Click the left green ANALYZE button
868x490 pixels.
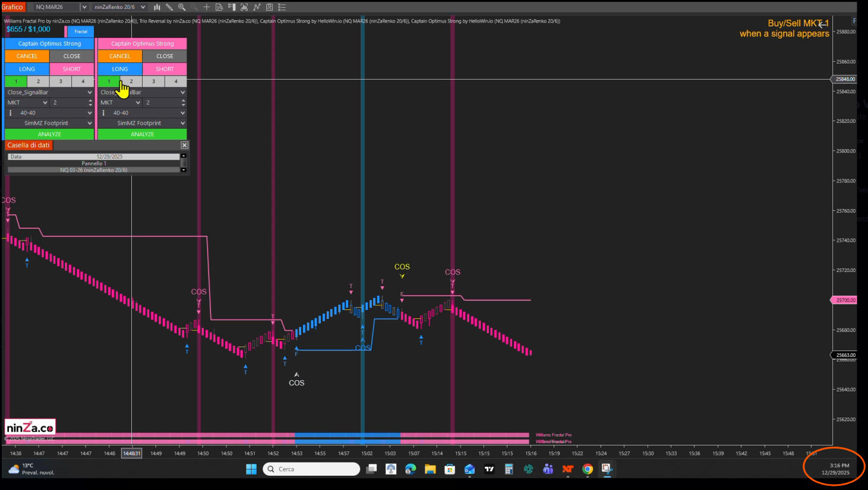pyautogui.click(x=49, y=134)
